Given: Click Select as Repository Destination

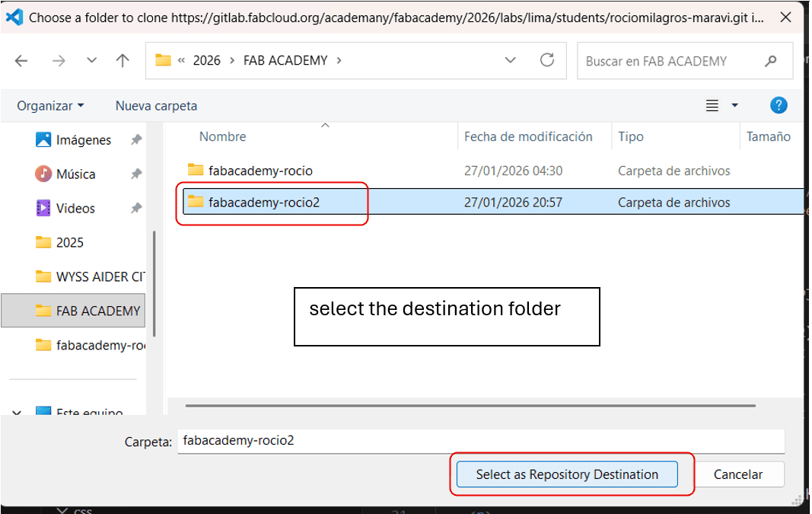Looking at the screenshot, I should coord(567,474).
